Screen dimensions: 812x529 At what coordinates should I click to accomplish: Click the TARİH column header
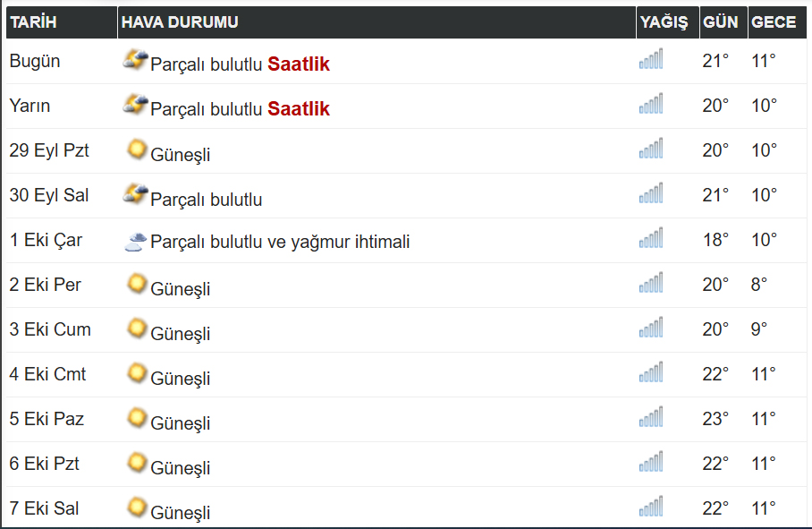coord(33,22)
